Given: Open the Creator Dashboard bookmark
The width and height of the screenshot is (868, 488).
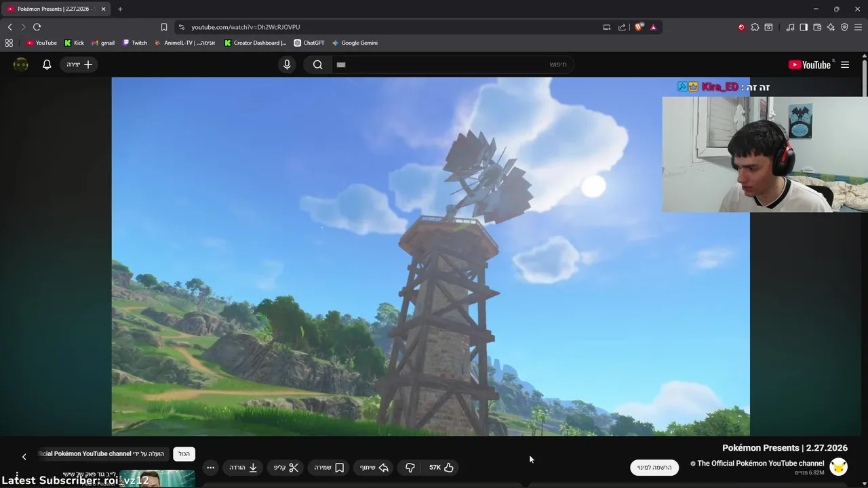Looking at the screenshot, I should (x=255, y=43).
